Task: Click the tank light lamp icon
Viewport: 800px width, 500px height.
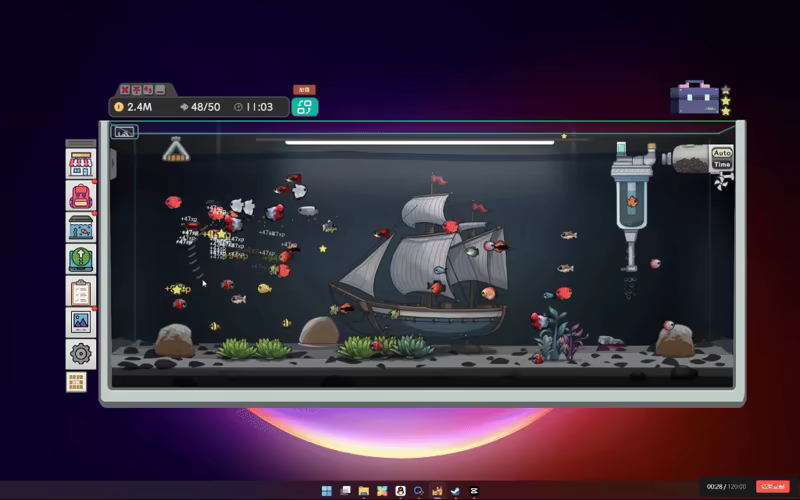Action: tap(176, 150)
